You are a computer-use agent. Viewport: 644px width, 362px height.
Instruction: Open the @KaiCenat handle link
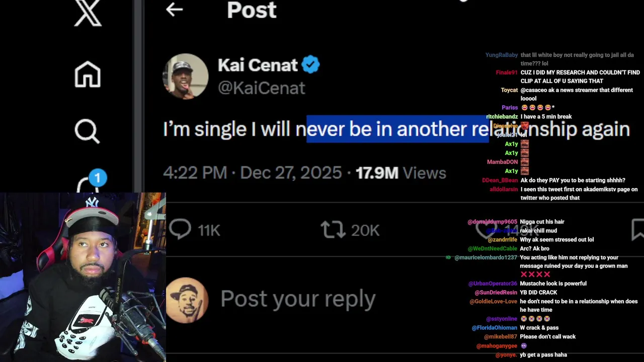[261, 88]
